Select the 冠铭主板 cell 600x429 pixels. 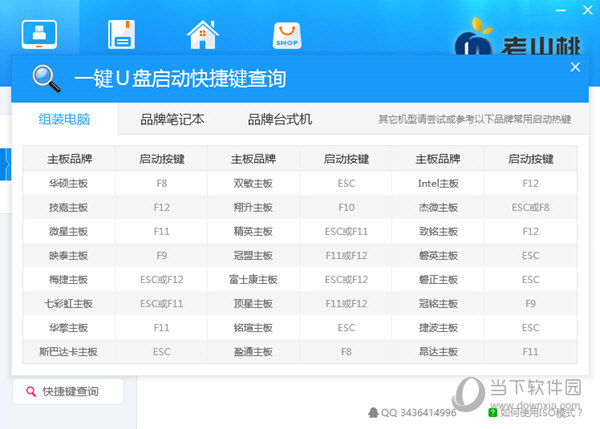(438, 304)
